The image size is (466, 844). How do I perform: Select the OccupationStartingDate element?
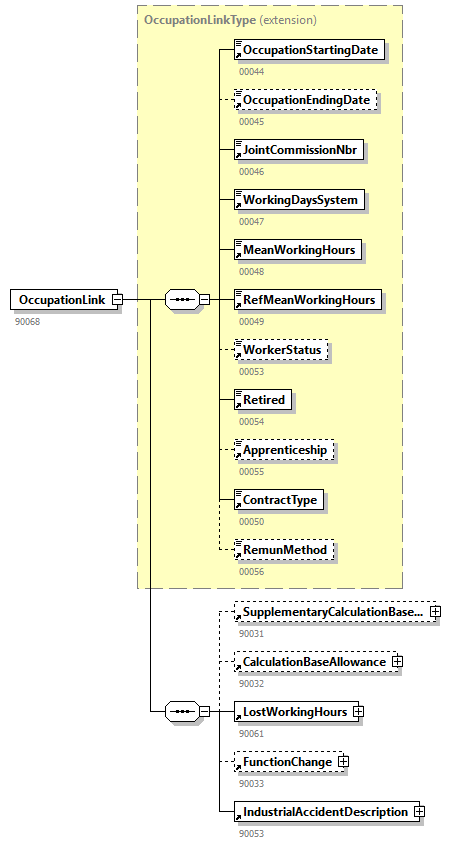pos(309,50)
